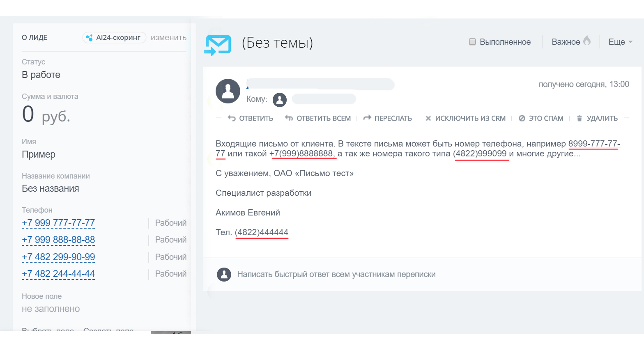Click the quick reply input field
The image size is (644, 362).
[336, 274]
